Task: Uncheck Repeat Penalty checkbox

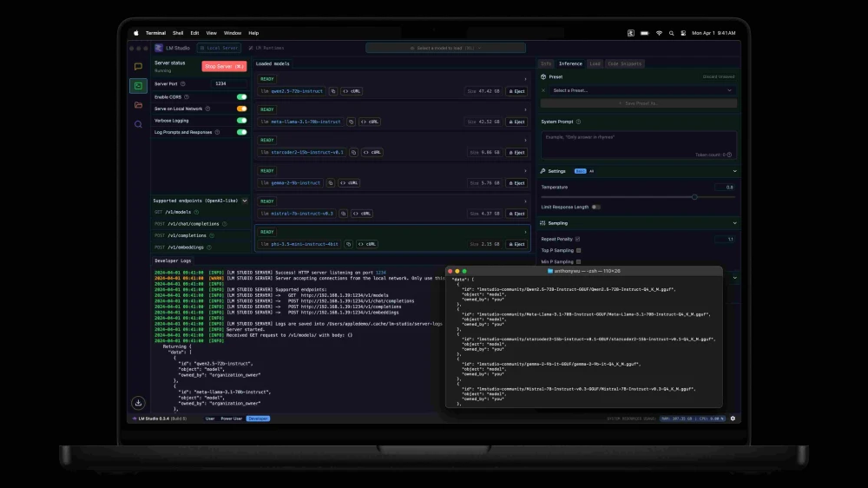Action: coord(577,240)
